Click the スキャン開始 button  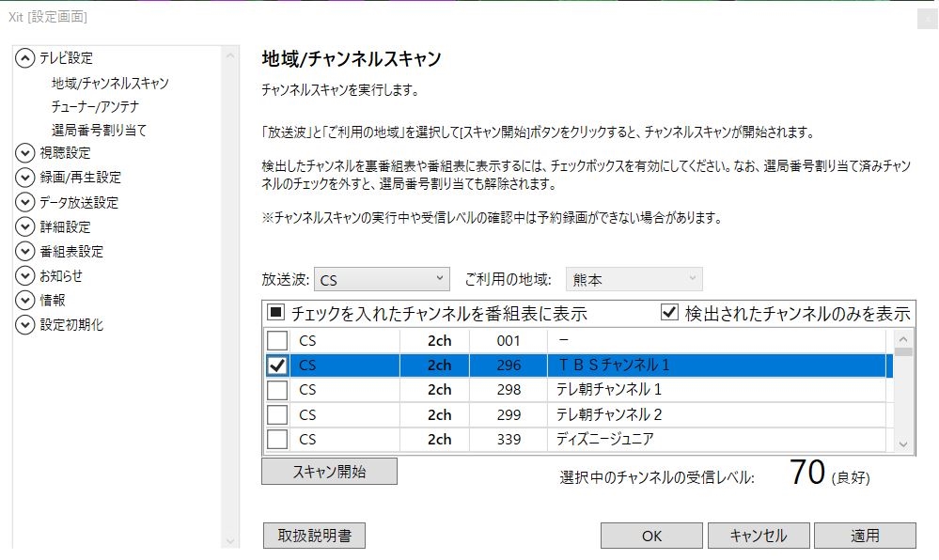tap(329, 472)
